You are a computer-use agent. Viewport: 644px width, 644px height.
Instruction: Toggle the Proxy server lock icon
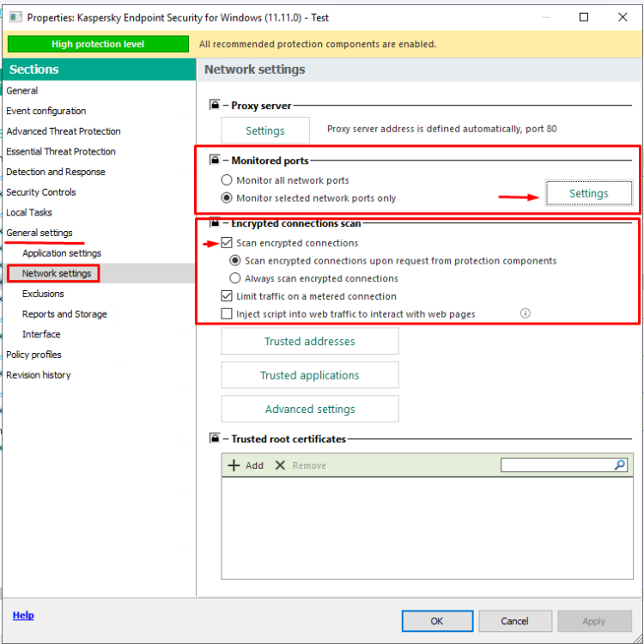(x=215, y=105)
